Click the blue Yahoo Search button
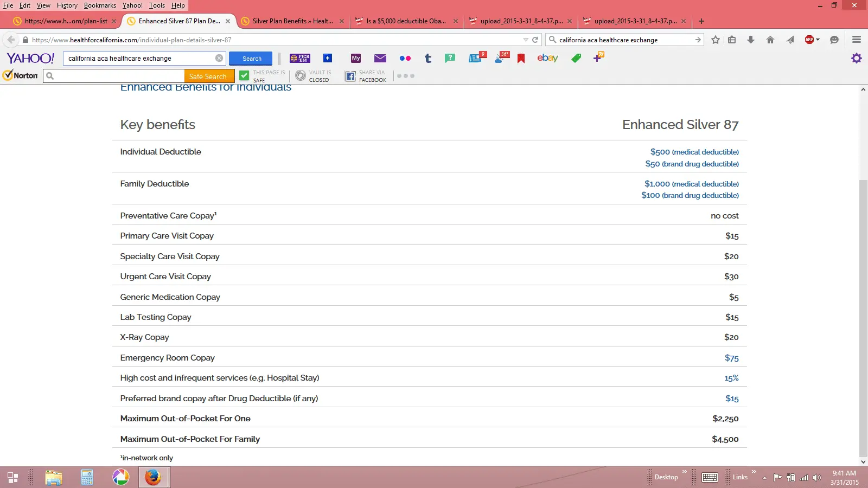 252,59
